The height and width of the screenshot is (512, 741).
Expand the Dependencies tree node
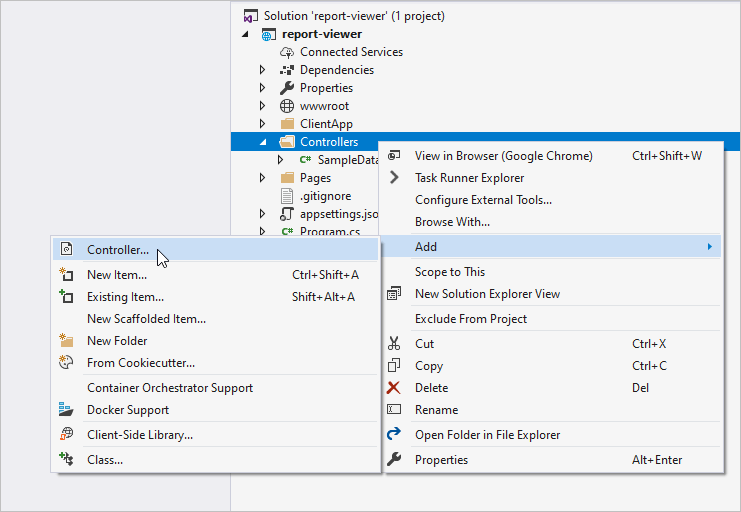pos(263,70)
